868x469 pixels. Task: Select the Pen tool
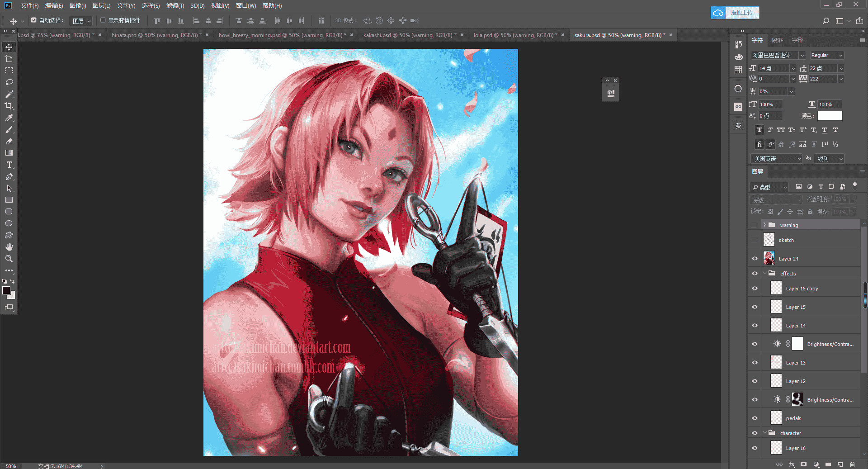(x=9, y=177)
